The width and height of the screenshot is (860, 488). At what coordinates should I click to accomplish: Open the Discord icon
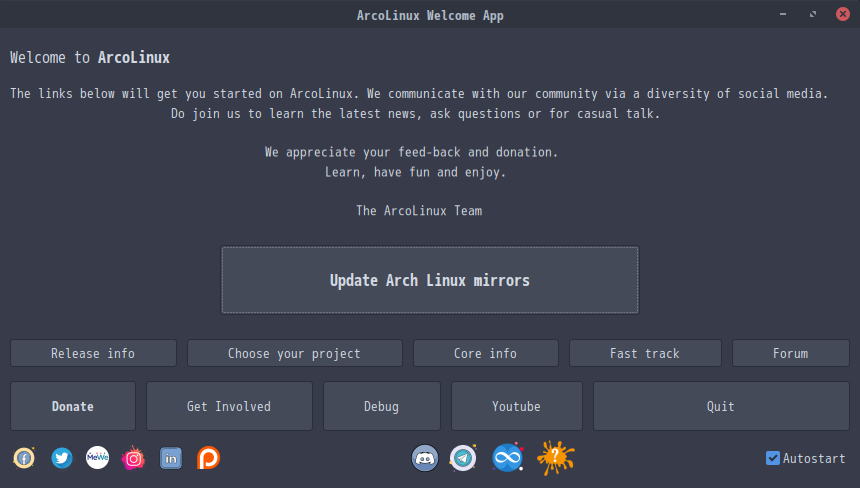[x=425, y=458]
